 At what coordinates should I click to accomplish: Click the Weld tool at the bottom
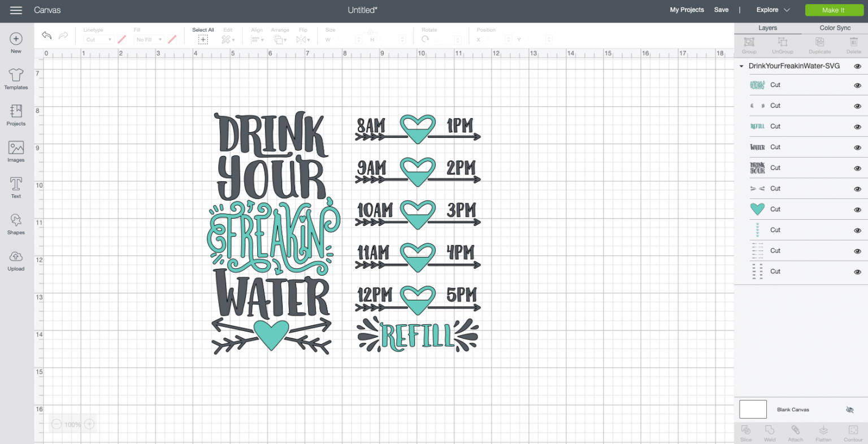(x=770, y=432)
